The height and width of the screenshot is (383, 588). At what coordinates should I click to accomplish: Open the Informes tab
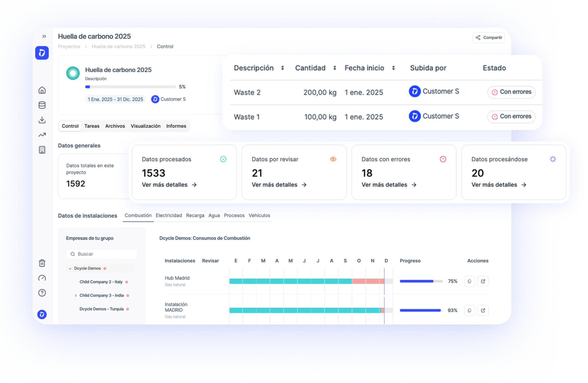(x=176, y=126)
